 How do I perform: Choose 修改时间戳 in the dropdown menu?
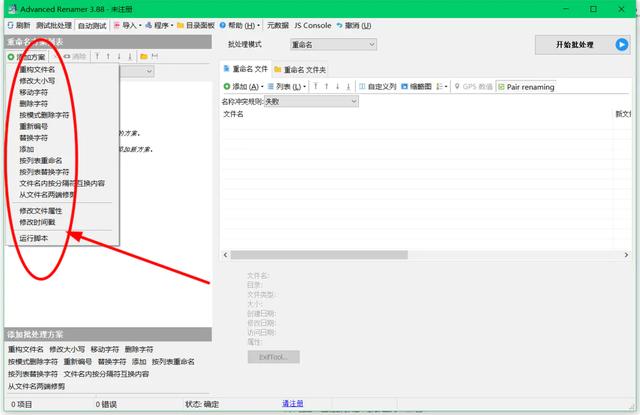tap(37, 222)
